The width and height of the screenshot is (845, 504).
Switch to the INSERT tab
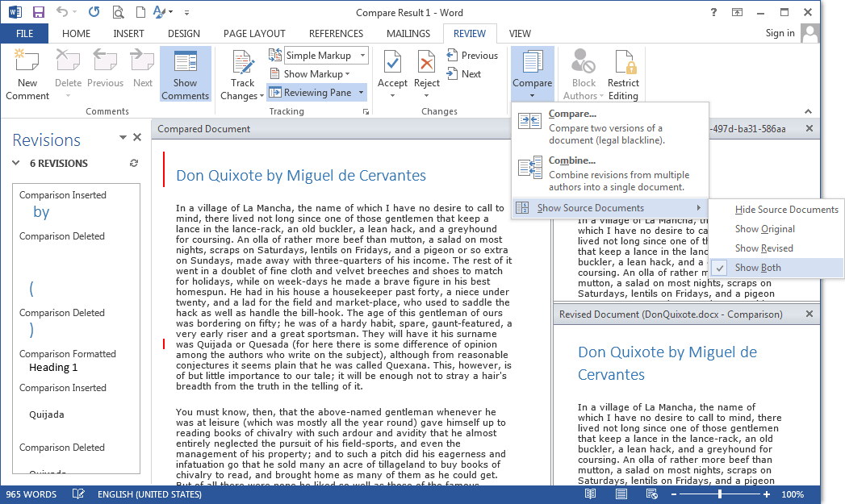coord(128,33)
